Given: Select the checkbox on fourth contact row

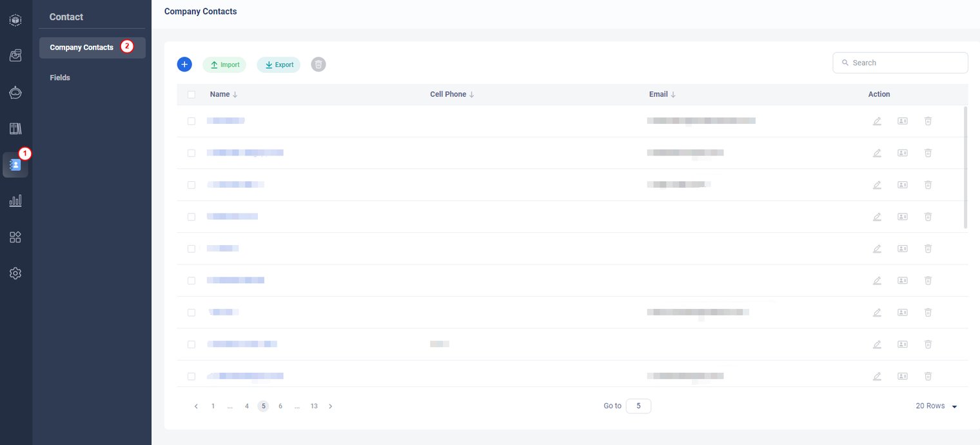Looking at the screenshot, I should click(x=191, y=217).
